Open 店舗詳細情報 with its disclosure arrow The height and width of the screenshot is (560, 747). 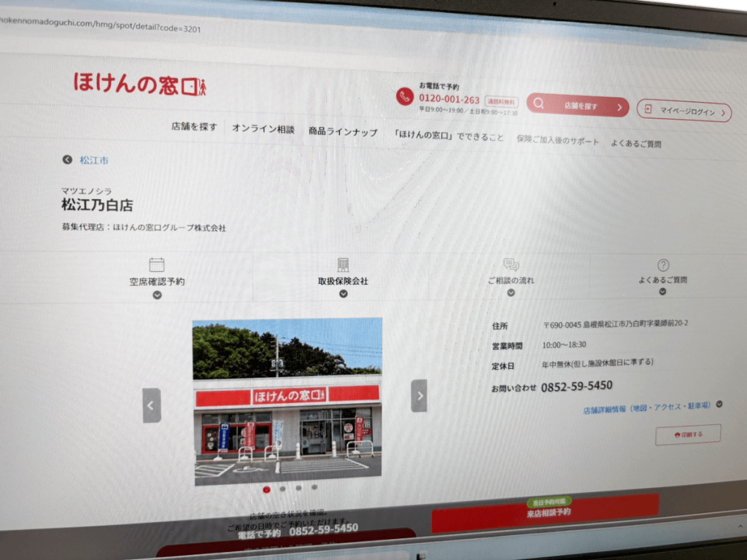click(x=719, y=405)
